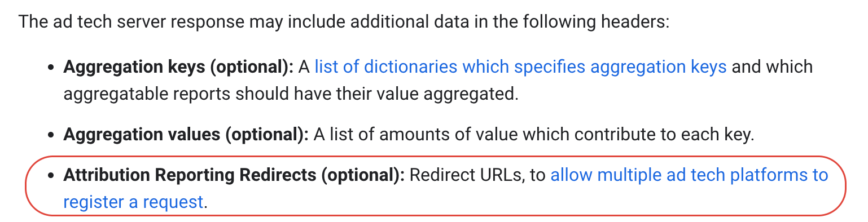
Task: Click the intro sentence about ad tech server response
Action: coord(344,23)
